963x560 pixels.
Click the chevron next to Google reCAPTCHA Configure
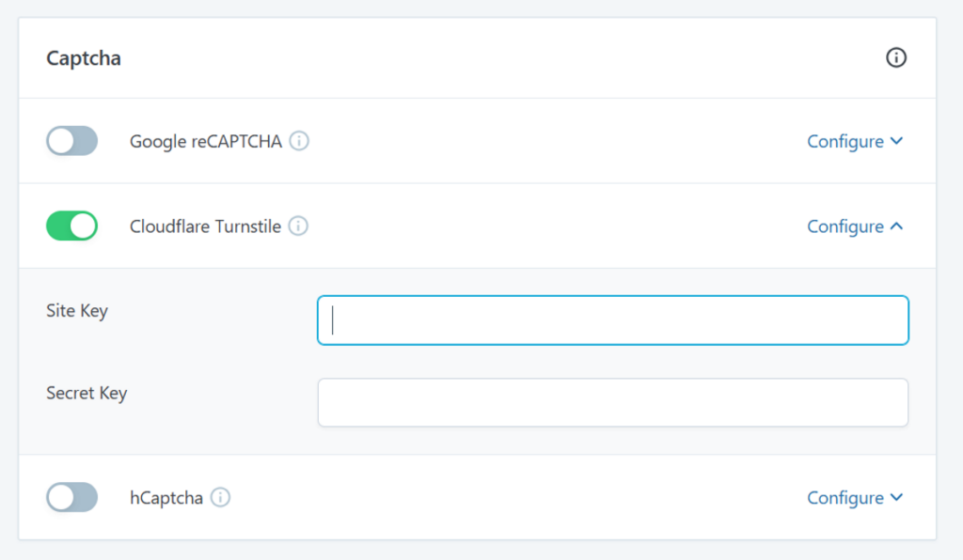pyautogui.click(x=895, y=141)
